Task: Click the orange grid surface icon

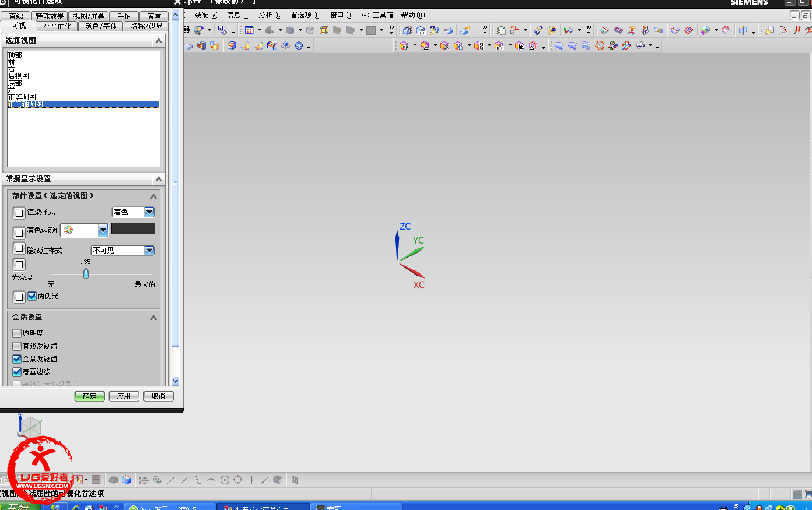Action: (600, 45)
